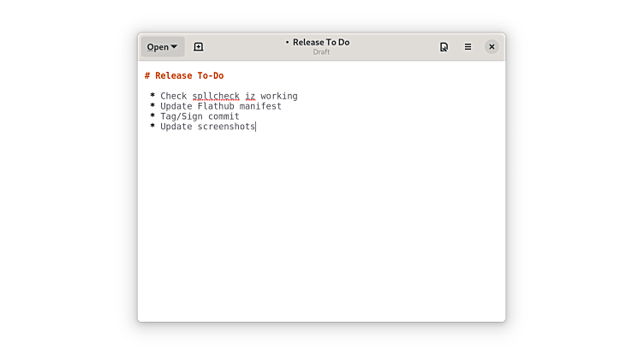The image size is (644, 362).
Task: Click the orange hash symbol in heading
Action: tap(147, 75)
